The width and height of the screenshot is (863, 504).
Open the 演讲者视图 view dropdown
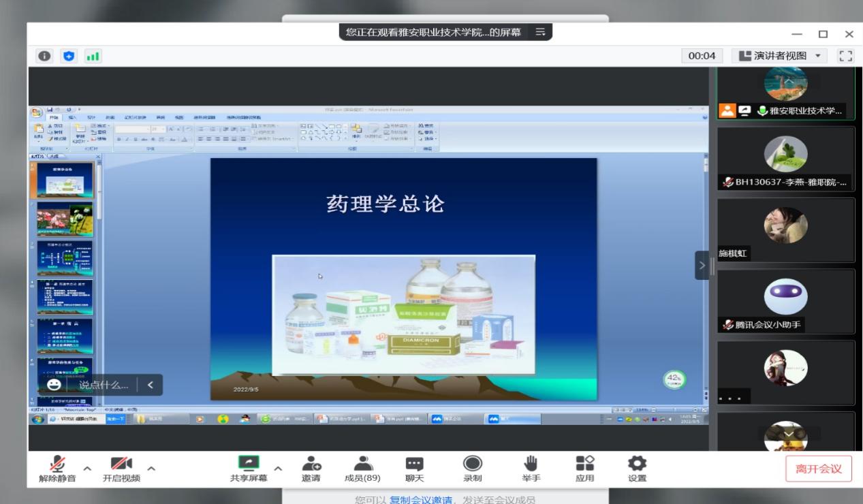coord(780,56)
